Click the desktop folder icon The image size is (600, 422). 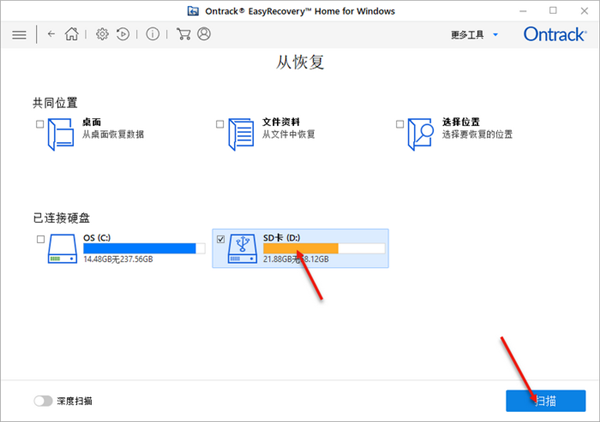60,134
